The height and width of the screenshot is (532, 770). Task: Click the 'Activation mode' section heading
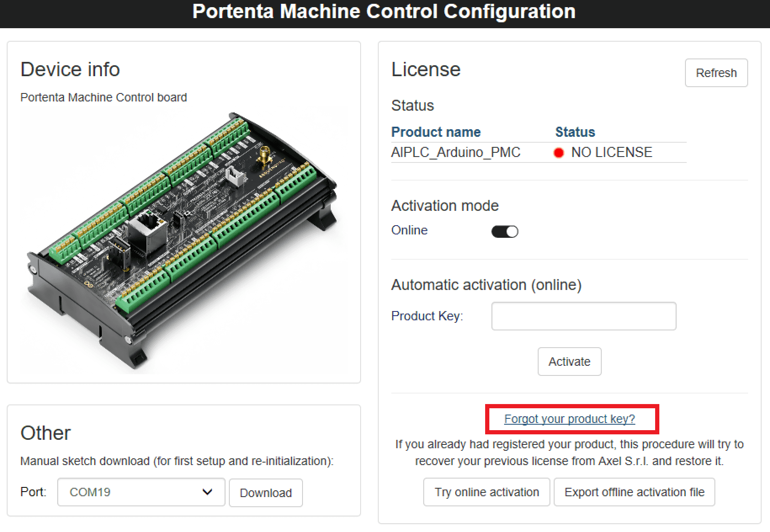pyautogui.click(x=445, y=206)
